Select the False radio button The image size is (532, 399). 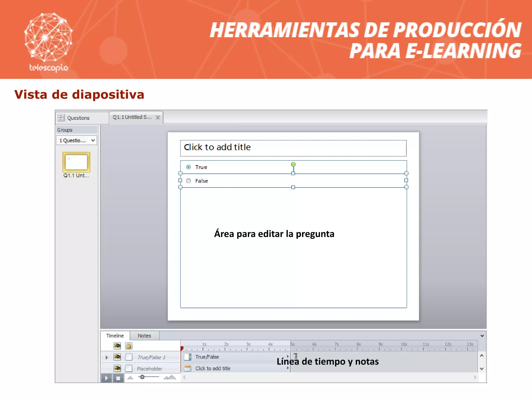188,181
